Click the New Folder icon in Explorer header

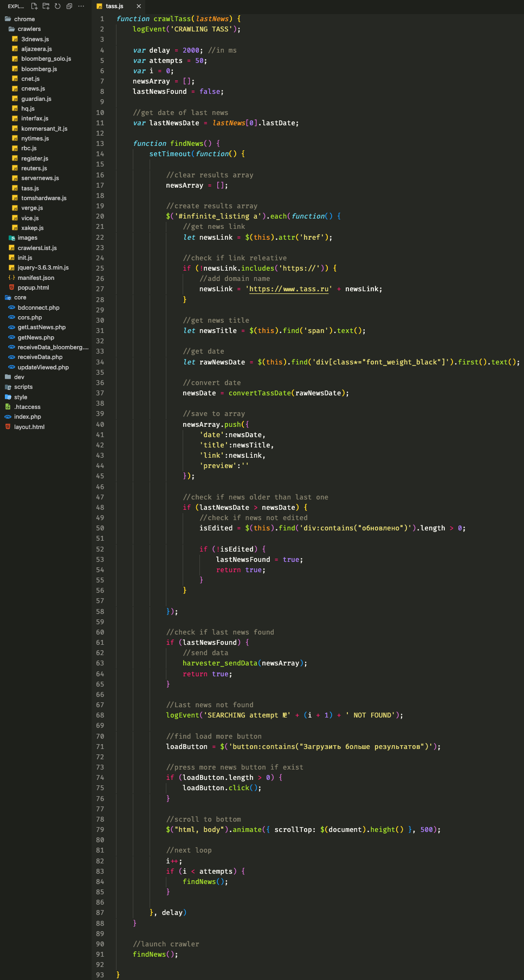click(46, 7)
